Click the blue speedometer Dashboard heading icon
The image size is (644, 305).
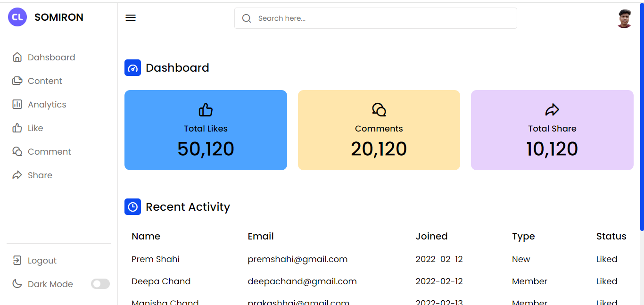[x=132, y=68]
